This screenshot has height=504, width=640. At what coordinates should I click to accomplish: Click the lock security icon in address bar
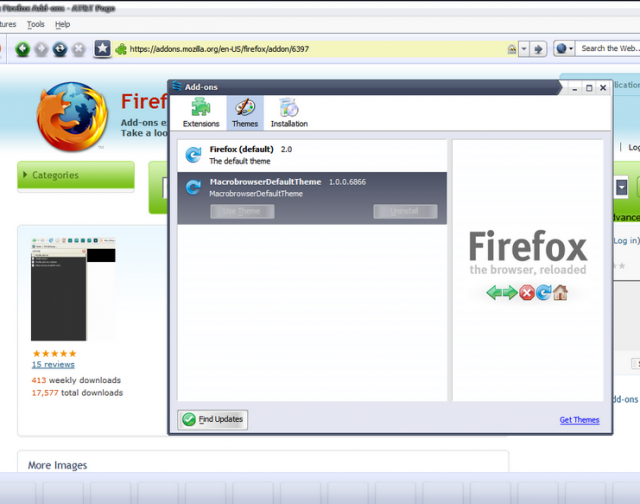pyautogui.click(x=511, y=49)
